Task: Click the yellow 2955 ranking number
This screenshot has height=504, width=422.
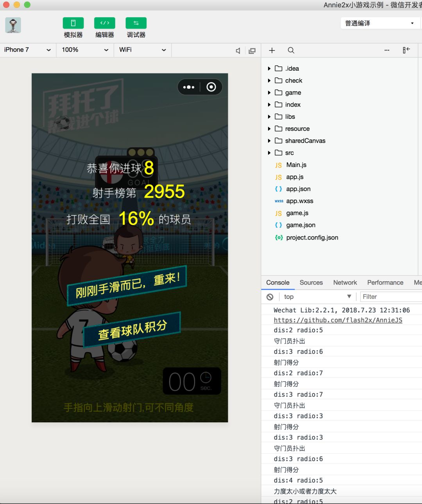Action: [x=164, y=191]
